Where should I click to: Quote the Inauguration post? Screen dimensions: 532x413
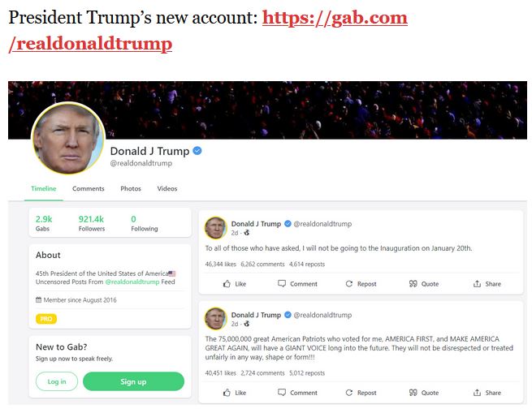coord(424,284)
